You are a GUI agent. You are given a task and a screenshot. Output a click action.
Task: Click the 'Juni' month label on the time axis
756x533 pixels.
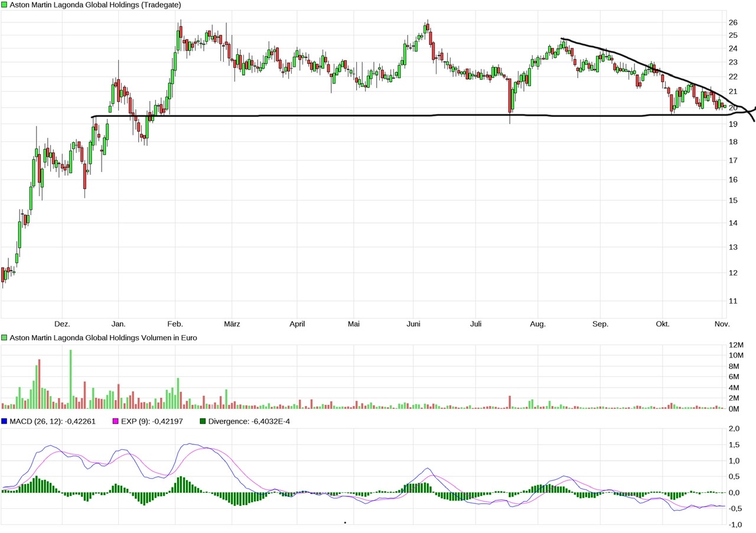tap(413, 324)
